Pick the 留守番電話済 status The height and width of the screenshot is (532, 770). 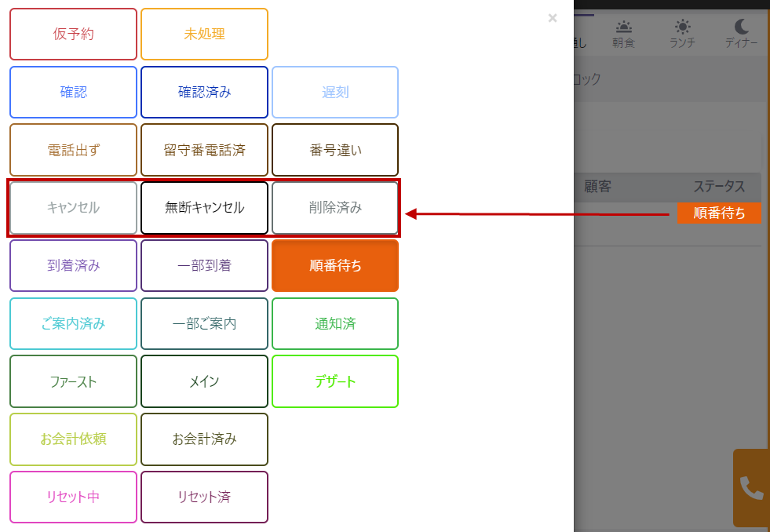click(x=204, y=150)
